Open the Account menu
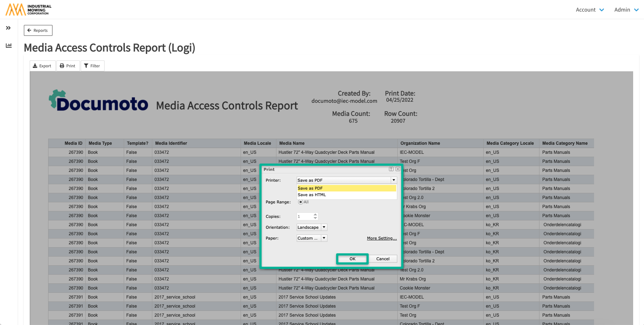644x325 pixels. (x=590, y=10)
